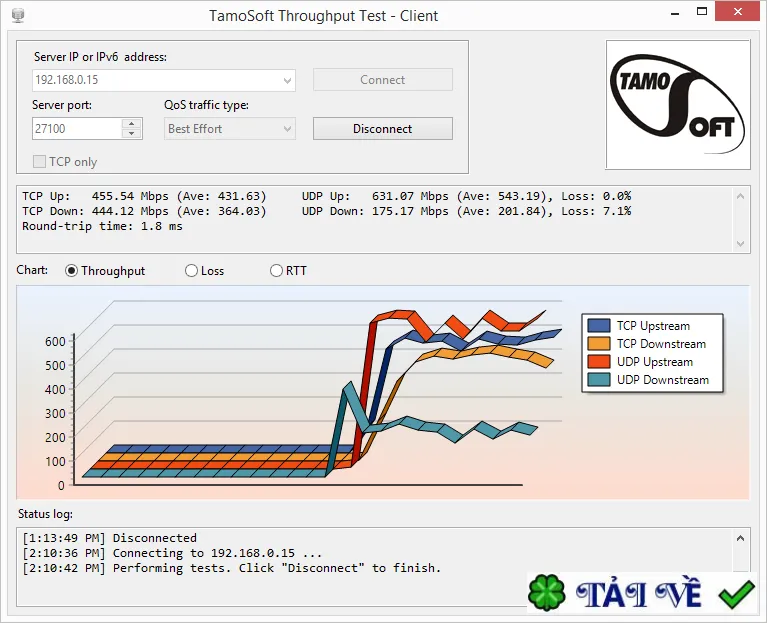767x623 pixels.
Task: Click the 'TCP Downstream' legend label
Action: (x=661, y=344)
